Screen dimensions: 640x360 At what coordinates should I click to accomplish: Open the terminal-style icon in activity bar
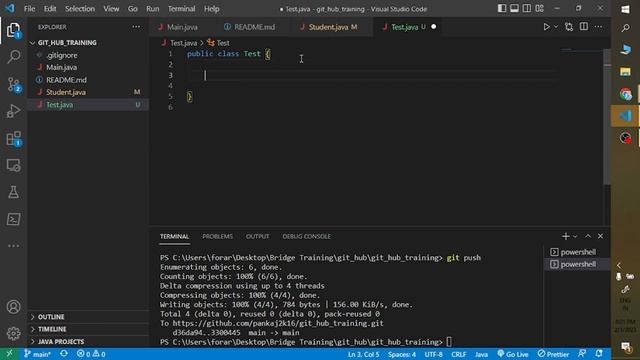[13, 219]
